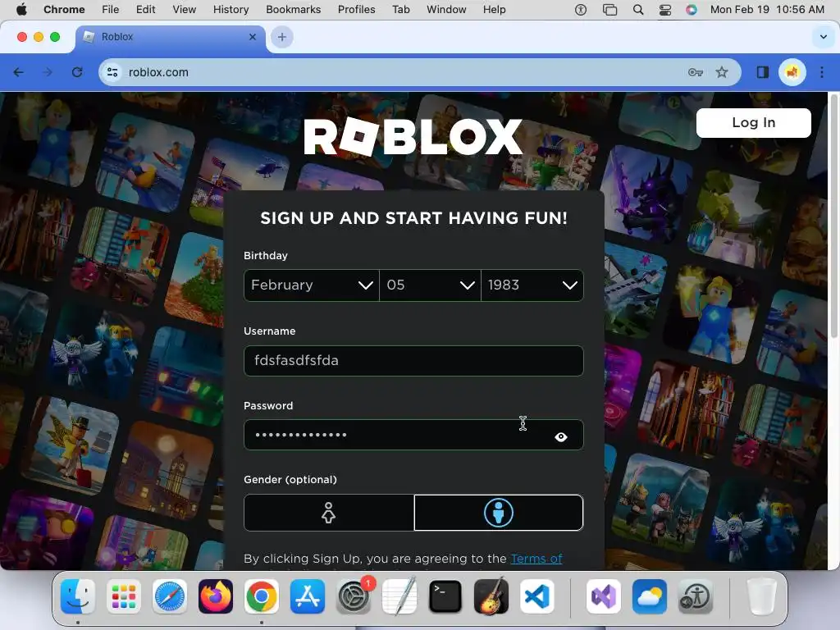Open the accessibility app in the Dock
The image size is (840, 630).
pos(696,596)
